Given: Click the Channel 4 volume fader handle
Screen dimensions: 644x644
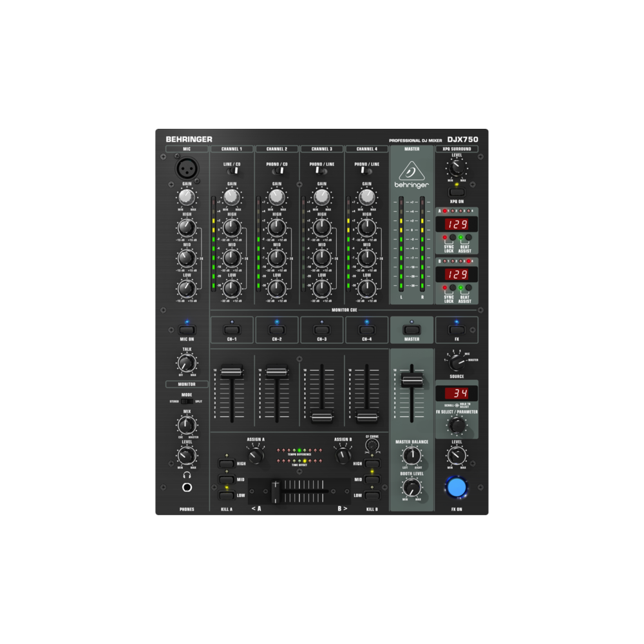Looking at the screenshot, I should 367,418.
